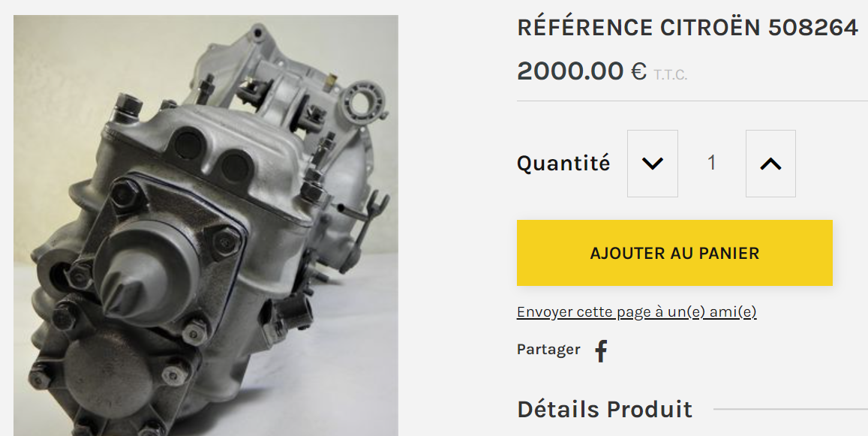Share the product via Facebook icon
Viewport: 868px width, 436px height.
[601, 350]
